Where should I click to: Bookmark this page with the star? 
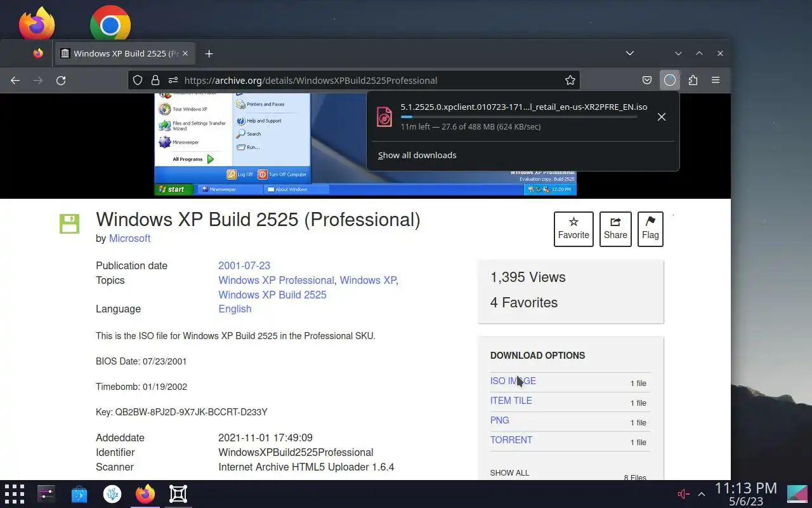pyautogui.click(x=570, y=80)
